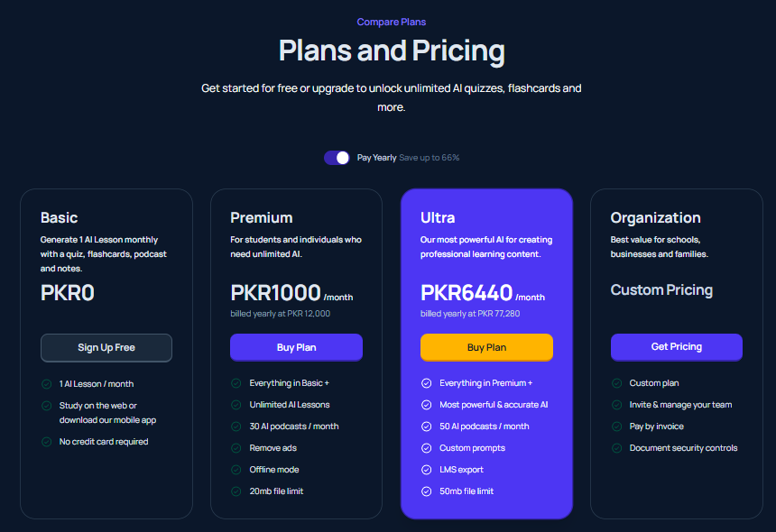Click the Sign Up Free button

pos(106,347)
